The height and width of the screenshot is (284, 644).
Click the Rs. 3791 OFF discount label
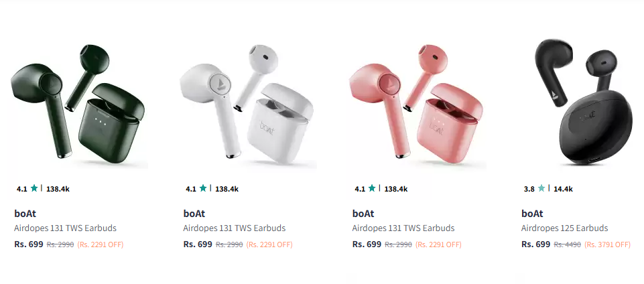(x=607, y=244)
